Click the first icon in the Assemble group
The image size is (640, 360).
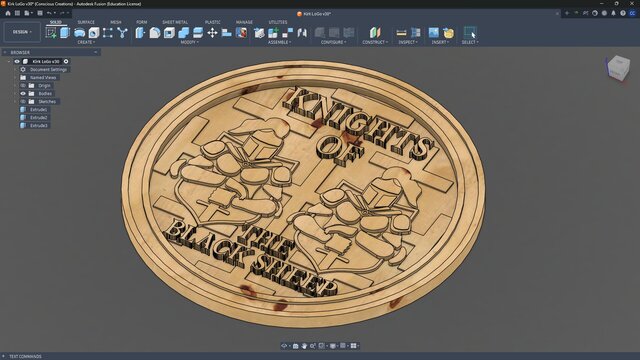259,33
